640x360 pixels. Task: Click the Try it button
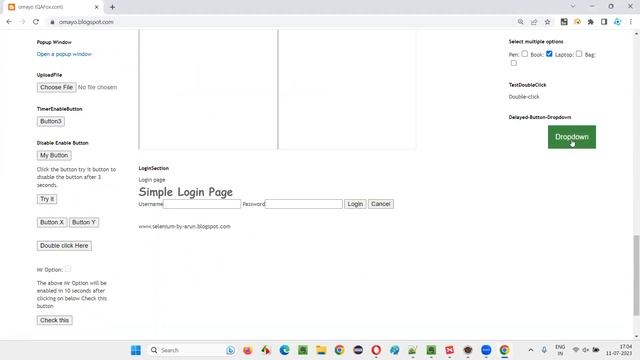click(x=47, y=199)
